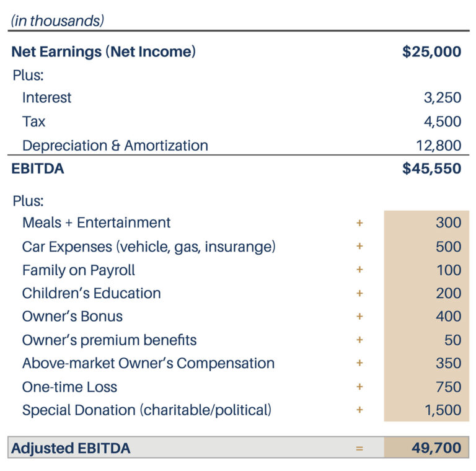Click the Depreciation & Amortization label
The width and height of the screenshot is (476, 471).
115,146
